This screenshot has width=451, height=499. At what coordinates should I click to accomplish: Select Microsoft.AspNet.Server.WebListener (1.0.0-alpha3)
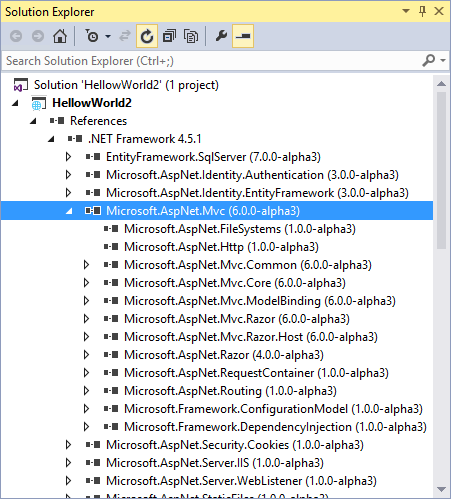tap(241, 481)
